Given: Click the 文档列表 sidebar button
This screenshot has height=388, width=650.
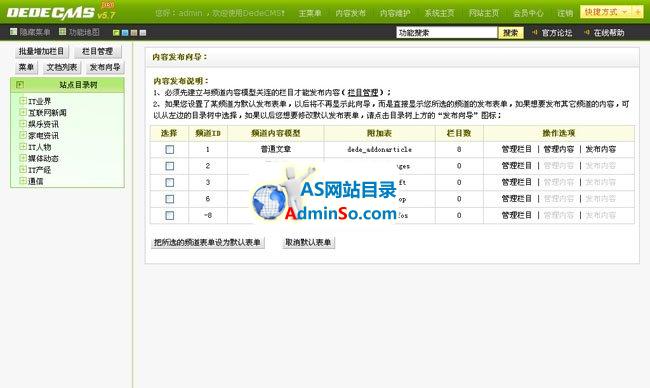Looking at the screenshot, I should point(62,67).
